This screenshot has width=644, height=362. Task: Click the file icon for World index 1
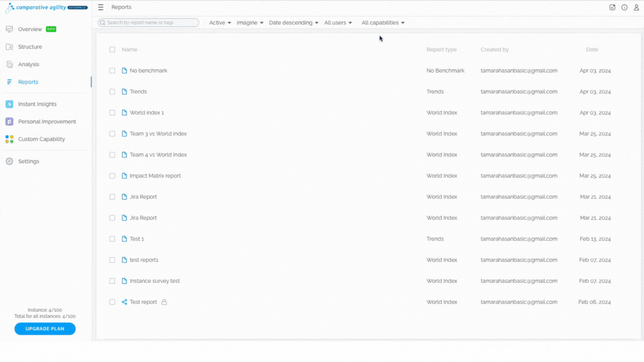125,113
